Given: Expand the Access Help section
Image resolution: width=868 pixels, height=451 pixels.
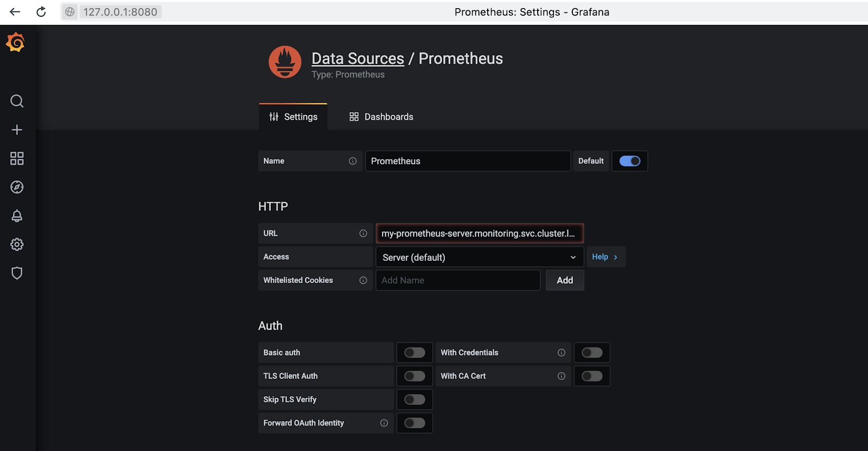Looking at the screenshot, I should pyautogui.click(x=605, y=257).
